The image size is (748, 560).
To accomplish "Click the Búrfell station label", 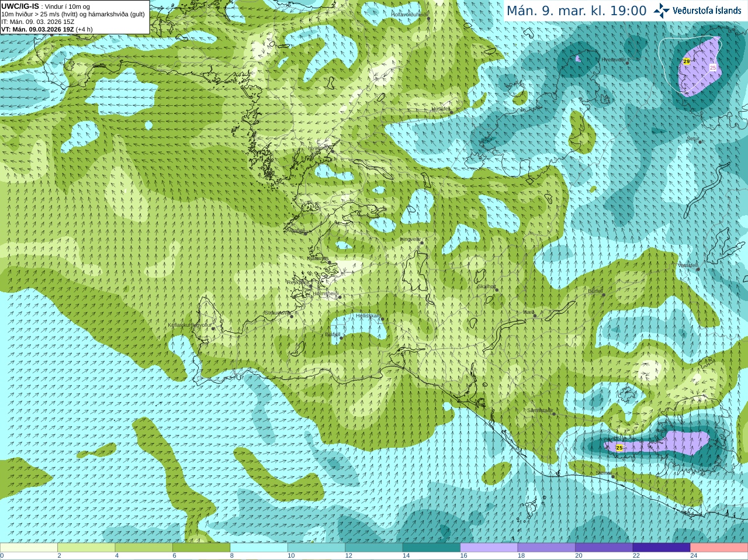I will [595, 291].
